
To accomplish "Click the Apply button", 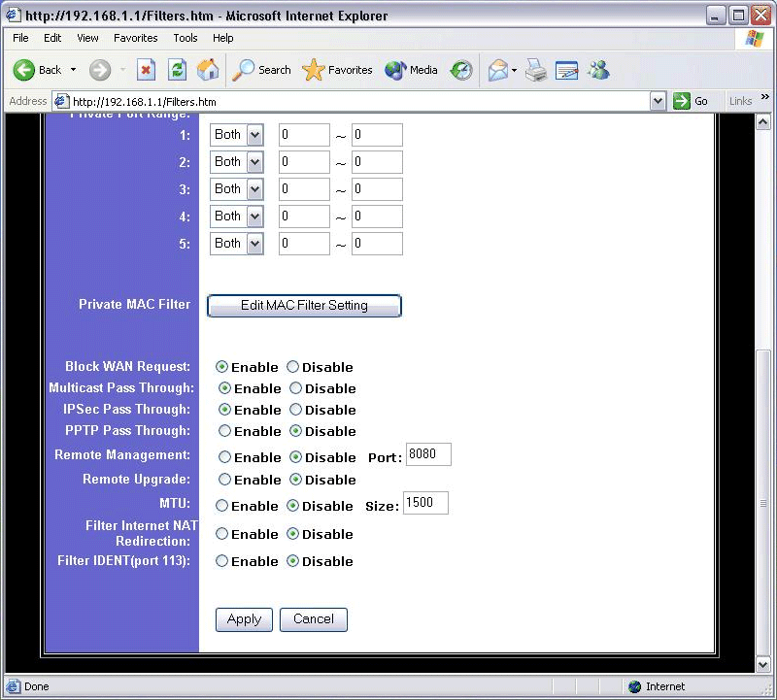I will (244, 619).
